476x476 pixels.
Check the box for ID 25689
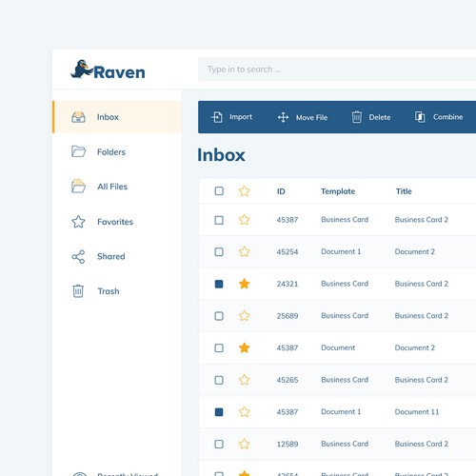click(219, 316)
